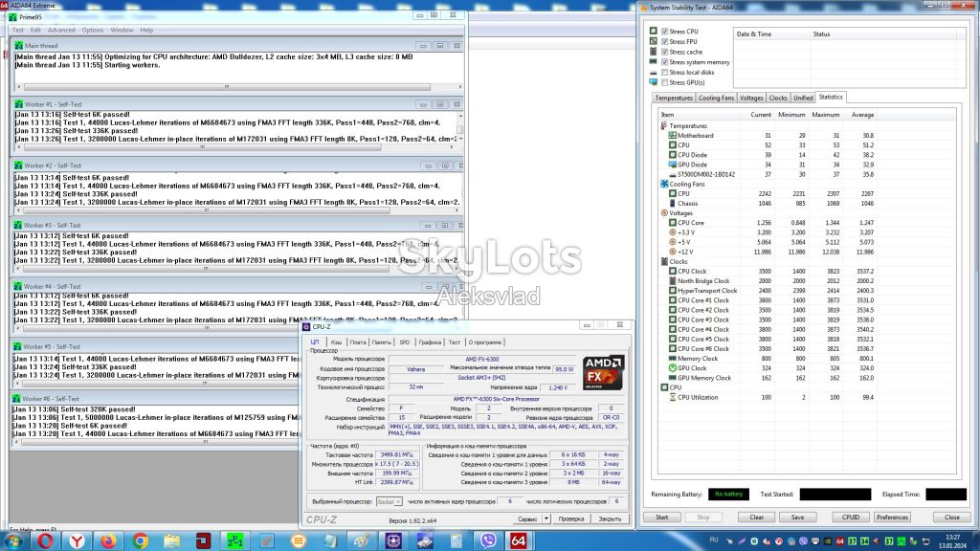Open Viber from the taskbar
This screenshot has width=980, height=551.
pyautogui.click(x=488, y=540)
